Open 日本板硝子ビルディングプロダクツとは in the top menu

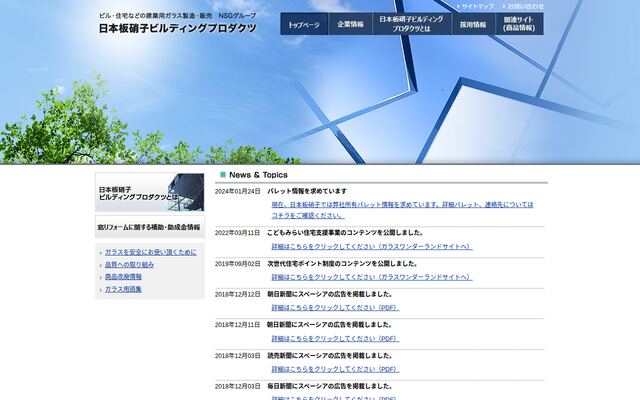(x=411, y=24)
